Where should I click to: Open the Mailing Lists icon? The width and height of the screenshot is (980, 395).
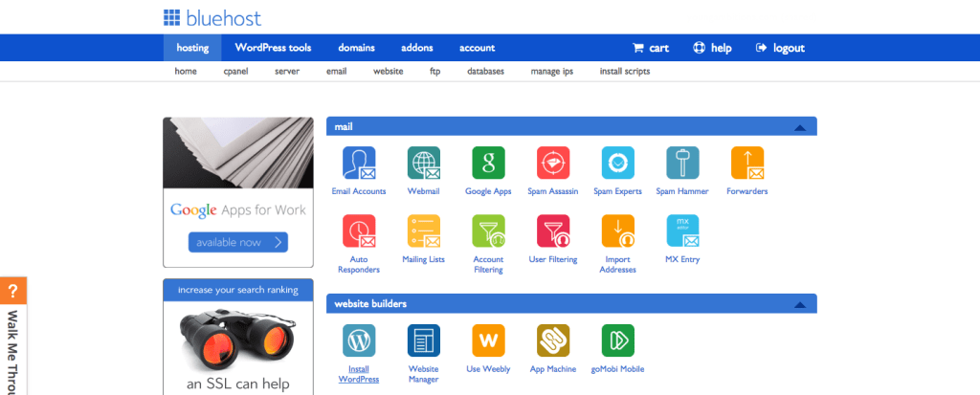click(424, 231)
